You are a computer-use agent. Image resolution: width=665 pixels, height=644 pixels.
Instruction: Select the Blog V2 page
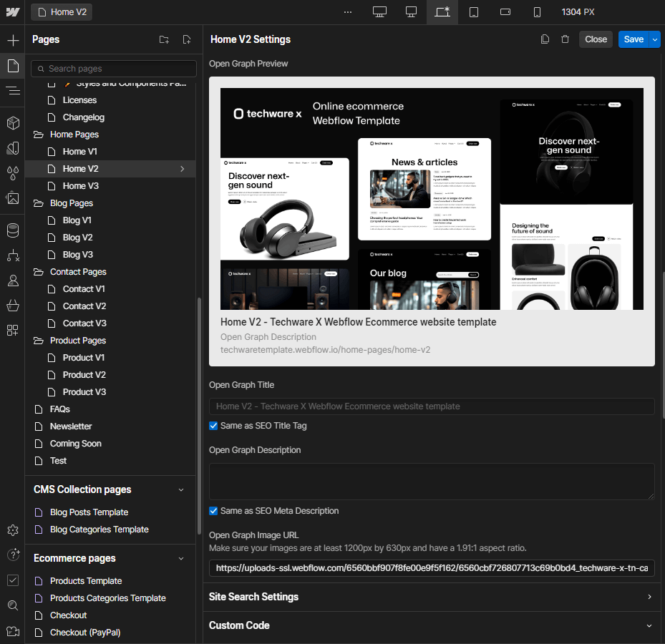(x=77, y=238)
